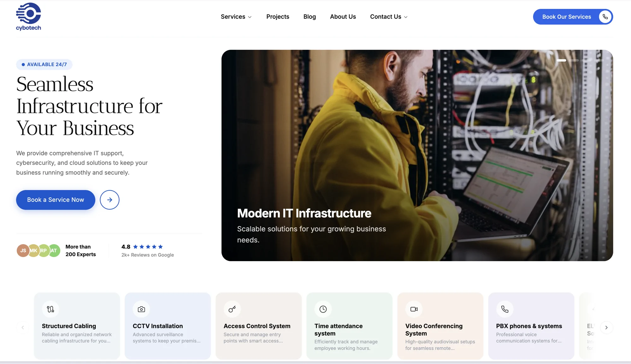Open the Blog page

pos(310,17)
